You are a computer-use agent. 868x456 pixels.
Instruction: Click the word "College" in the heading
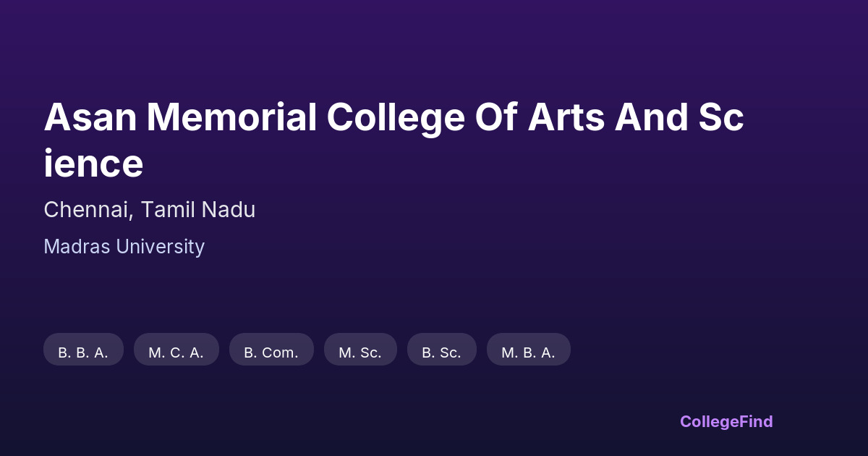[x=396, y=117]
